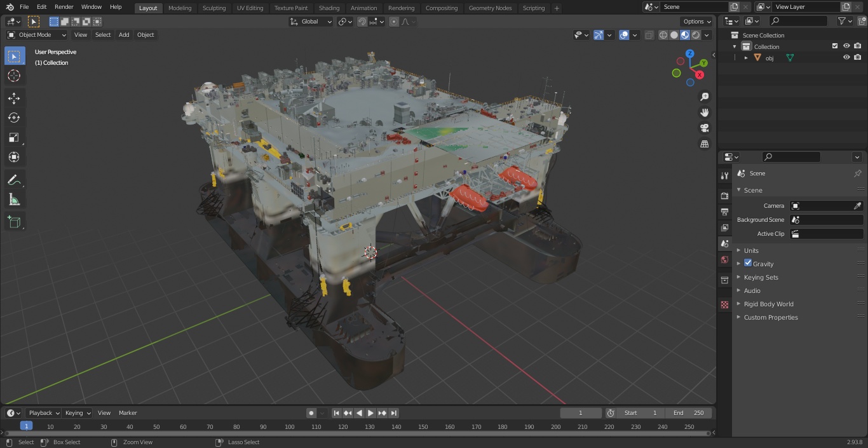
Task: Switch to Geometry Nodes workspace tab
Action: [490, 8]
